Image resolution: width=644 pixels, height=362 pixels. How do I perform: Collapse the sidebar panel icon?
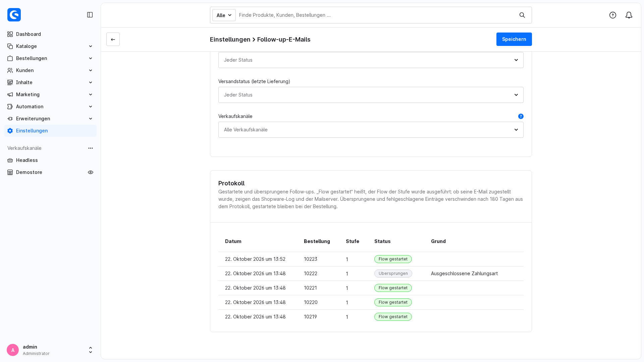point(90,15)
